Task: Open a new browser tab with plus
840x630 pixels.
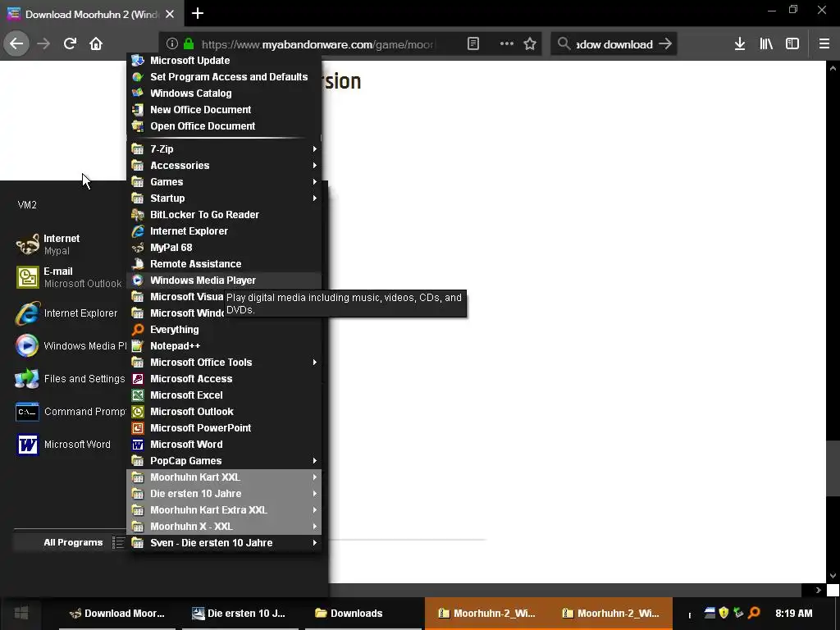Action: click(x=198, y=13)
